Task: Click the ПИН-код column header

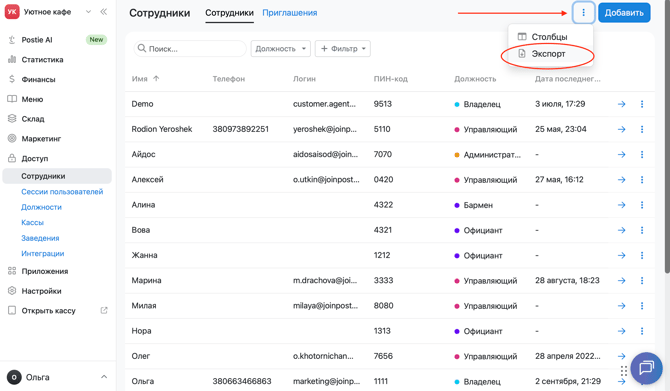Action: pos(391,79)
